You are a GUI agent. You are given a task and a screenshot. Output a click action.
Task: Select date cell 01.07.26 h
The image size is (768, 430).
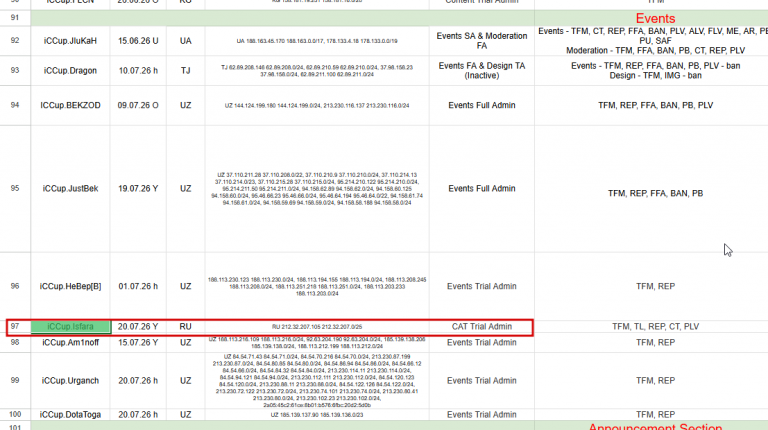click(138, 286)
